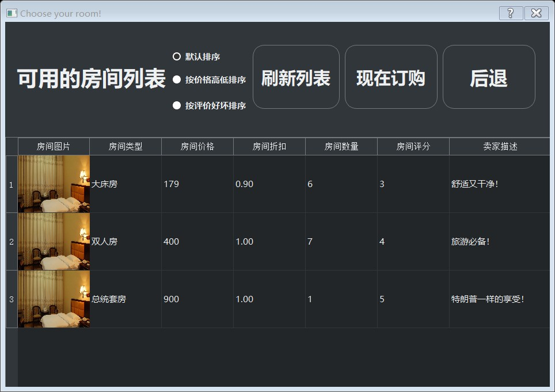555x392 pixels.
Task: Click the price cell 400
Action: click(197, 242)
